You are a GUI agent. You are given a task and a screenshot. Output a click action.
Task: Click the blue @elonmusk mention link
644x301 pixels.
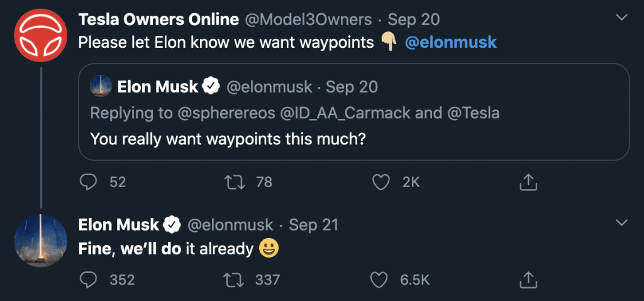(x=451, y=43)
